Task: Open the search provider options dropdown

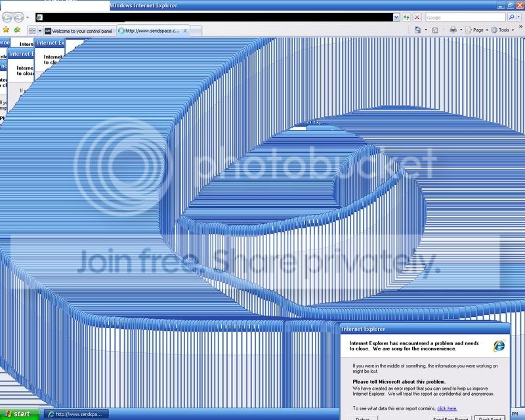Action: 519,18
